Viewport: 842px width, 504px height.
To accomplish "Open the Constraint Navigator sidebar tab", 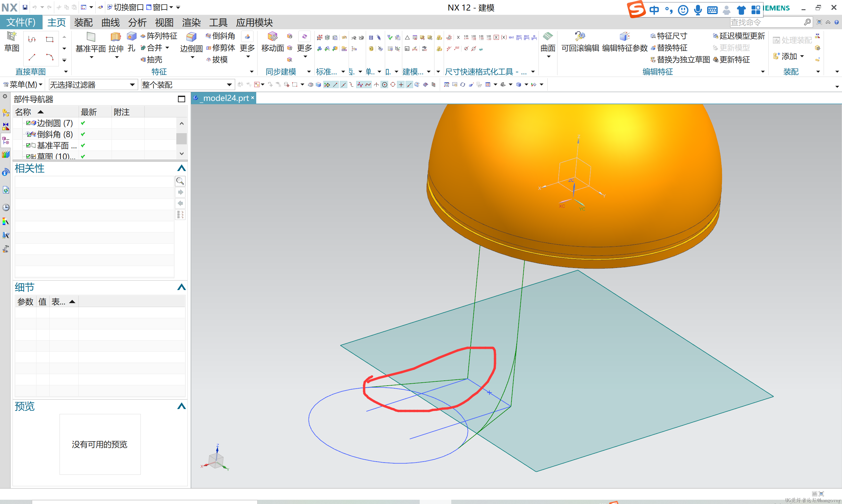I will coord(6,126).
